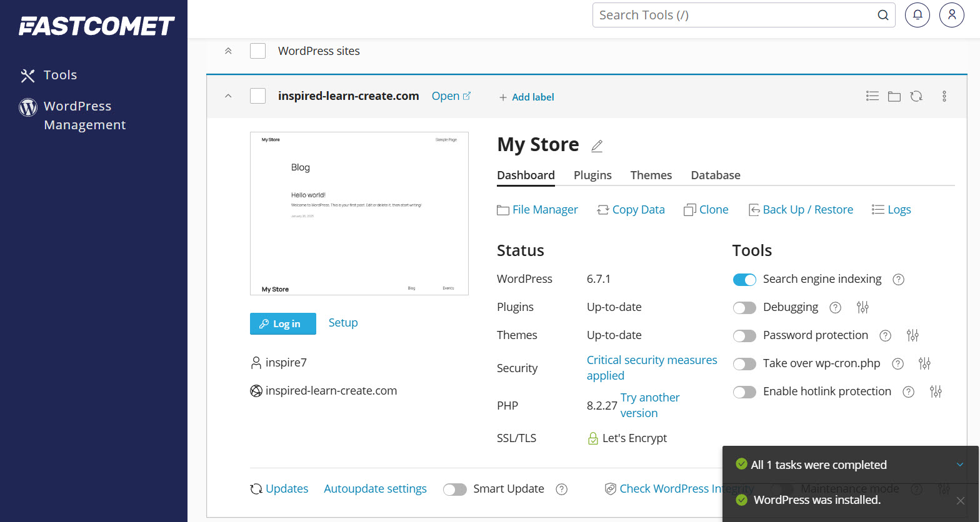
Task: Enable Smart Update toggle
Action: click(x=455, y=490)
